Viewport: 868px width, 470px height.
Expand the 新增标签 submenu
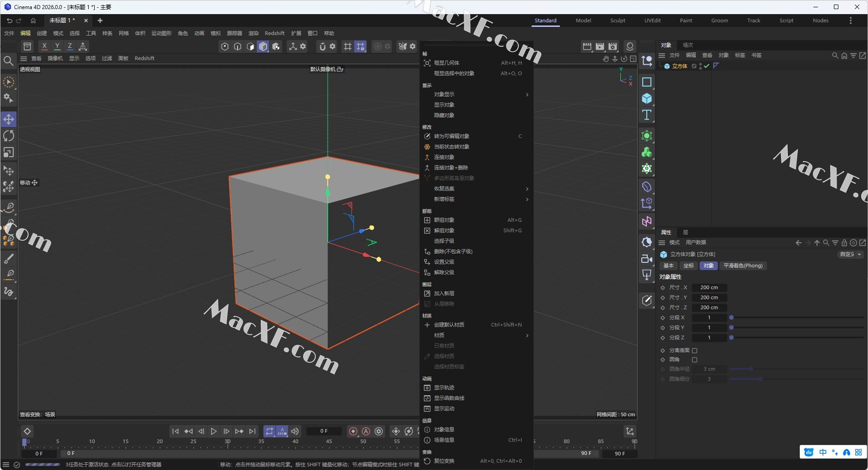pyautogui.click(x=476, y=199)
